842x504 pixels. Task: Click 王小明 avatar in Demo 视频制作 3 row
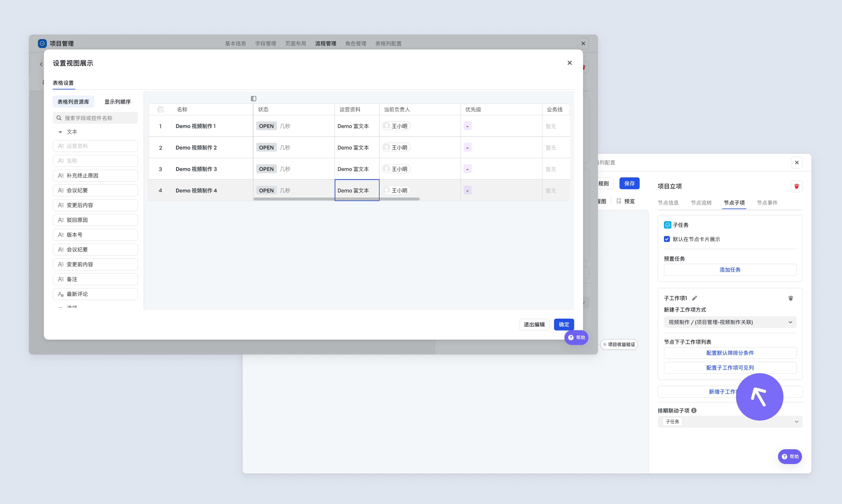pyautogui.click(x=387, y=169)
